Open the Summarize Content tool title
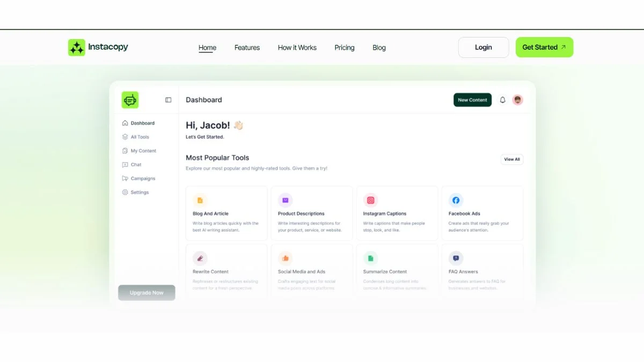Image resolution: width=644 pixels, height=362 pixels. (x=385, y=271)
